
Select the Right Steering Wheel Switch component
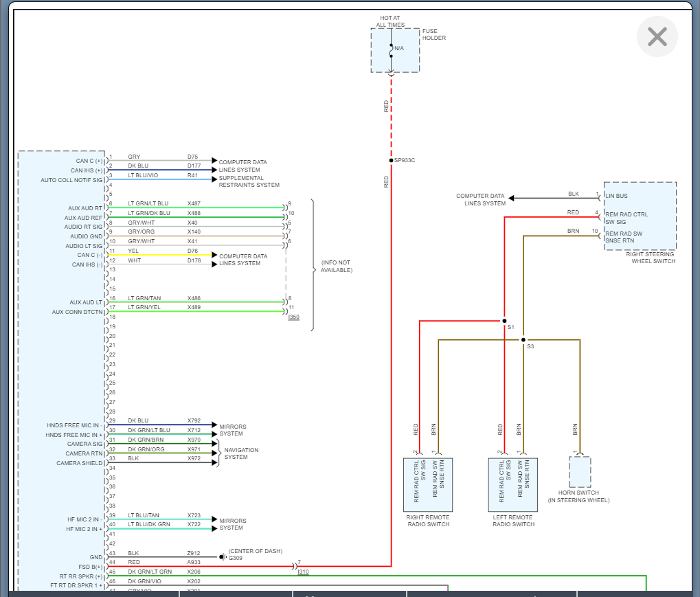coord(640,216)
